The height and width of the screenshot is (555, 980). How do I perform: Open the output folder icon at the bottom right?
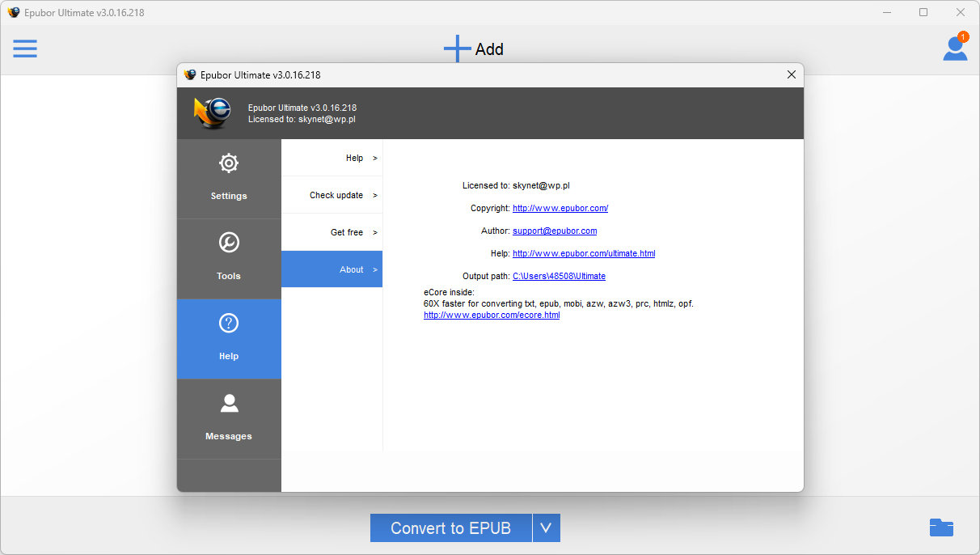point(941,528)
